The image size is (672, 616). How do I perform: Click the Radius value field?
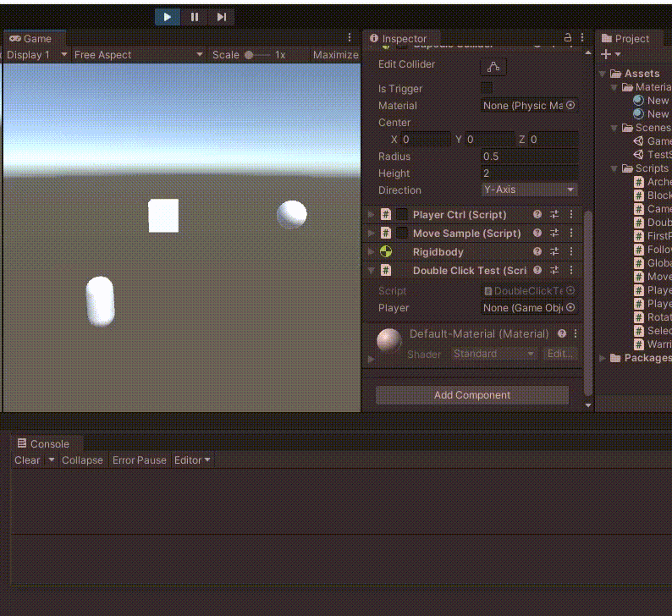coord(529,157)
